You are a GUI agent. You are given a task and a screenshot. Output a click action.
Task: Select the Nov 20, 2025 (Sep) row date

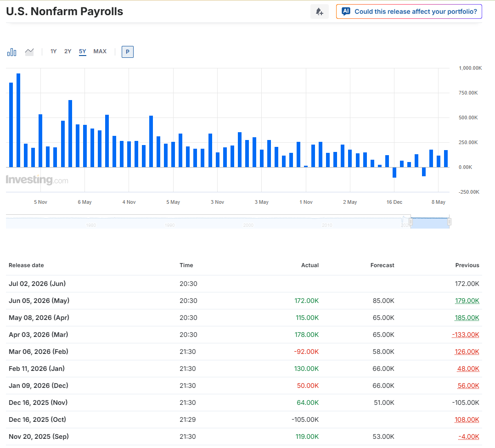[x=39, y=437]
